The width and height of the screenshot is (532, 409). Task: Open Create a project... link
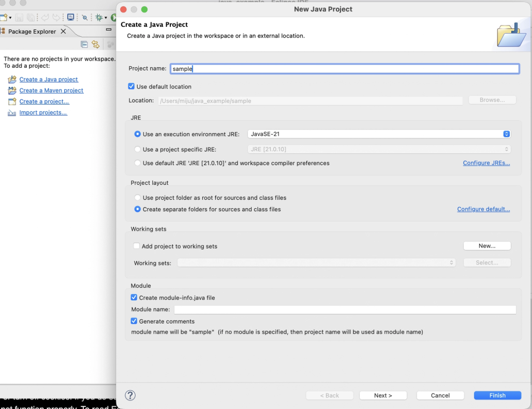point(44,101)
